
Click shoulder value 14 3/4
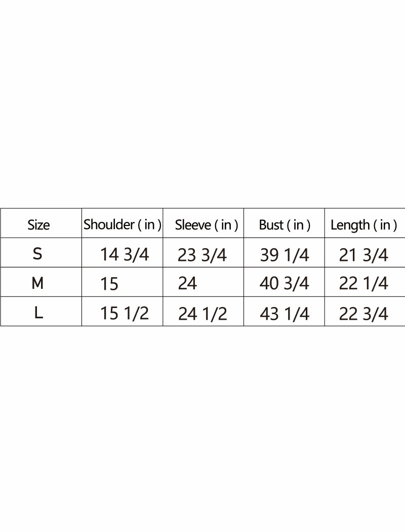pyautogui.click(x=125, y=254)
